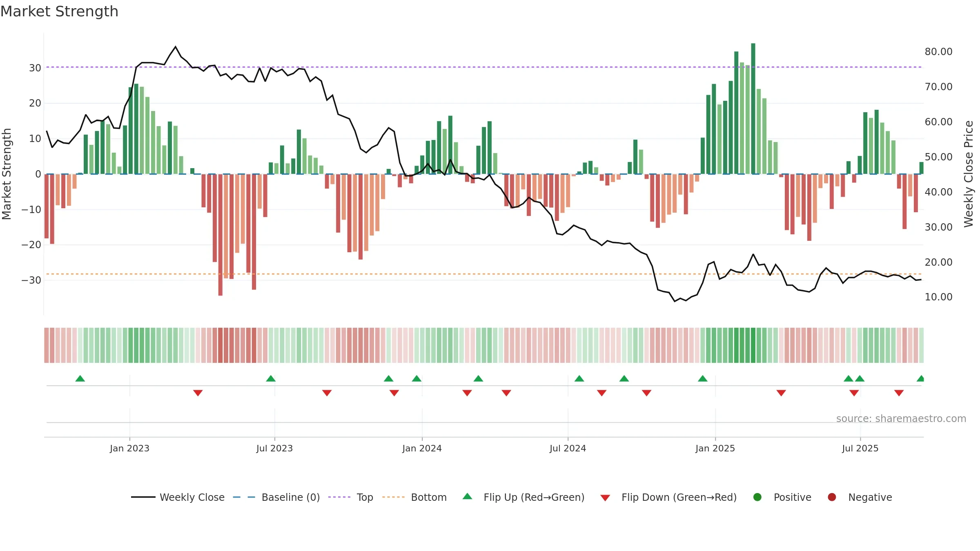Viewport: 980px width, 551px height.
Task: Click the purple dotted Top threshold line
Action: (x=484, y=67)
